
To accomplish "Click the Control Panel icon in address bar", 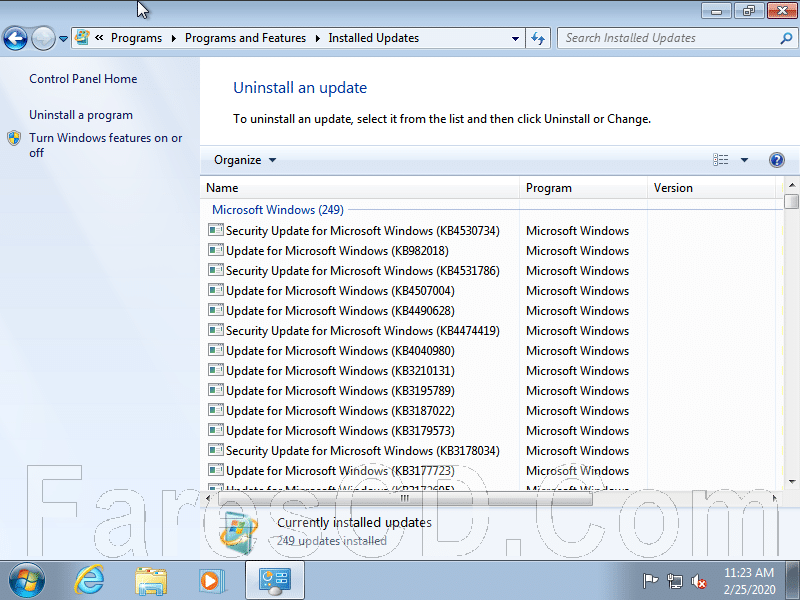I will [x=82, y=38].
